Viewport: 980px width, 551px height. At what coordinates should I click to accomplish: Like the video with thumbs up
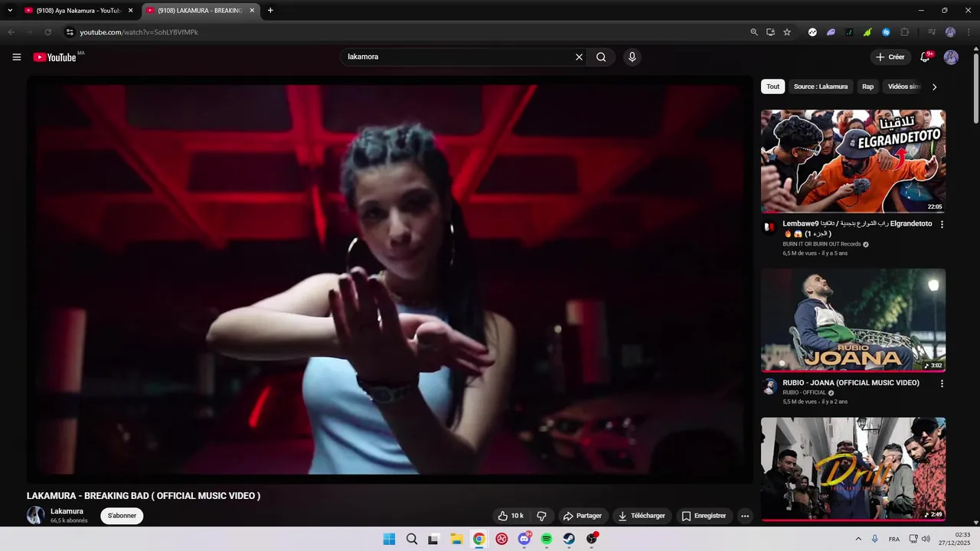click(511, 516)
